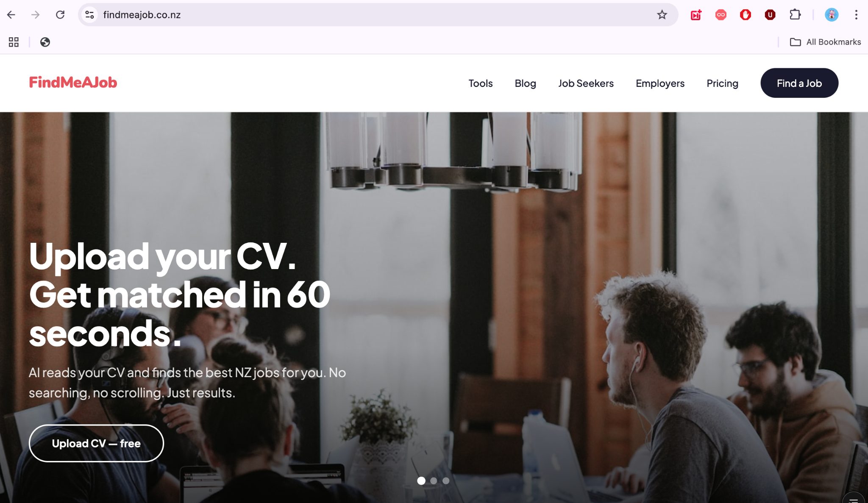Bookmark this page with the star icon
868x503 pixels.
coord(662,15)
